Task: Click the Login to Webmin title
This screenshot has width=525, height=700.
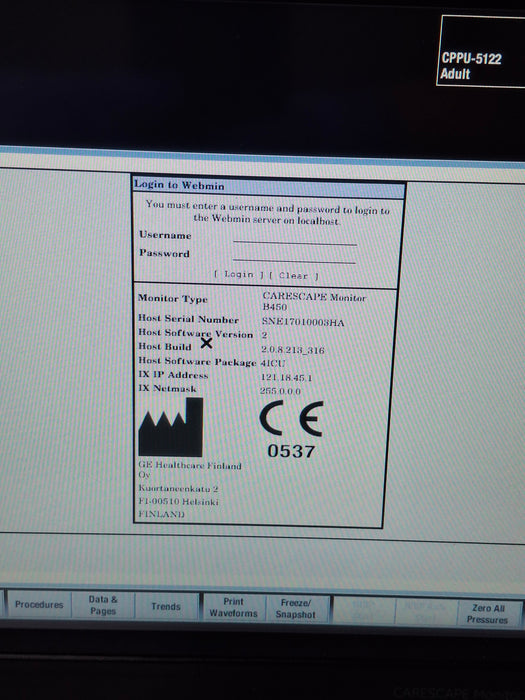Action: pos(179,185)
